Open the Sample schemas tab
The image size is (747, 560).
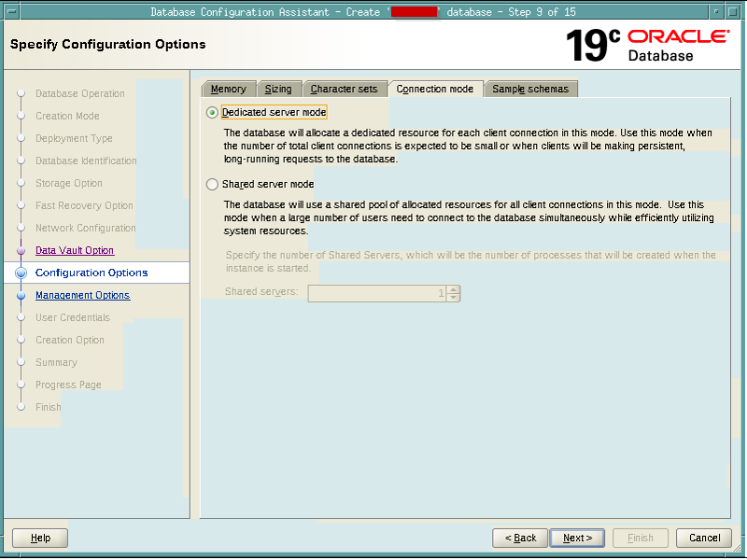pos(530,89)
